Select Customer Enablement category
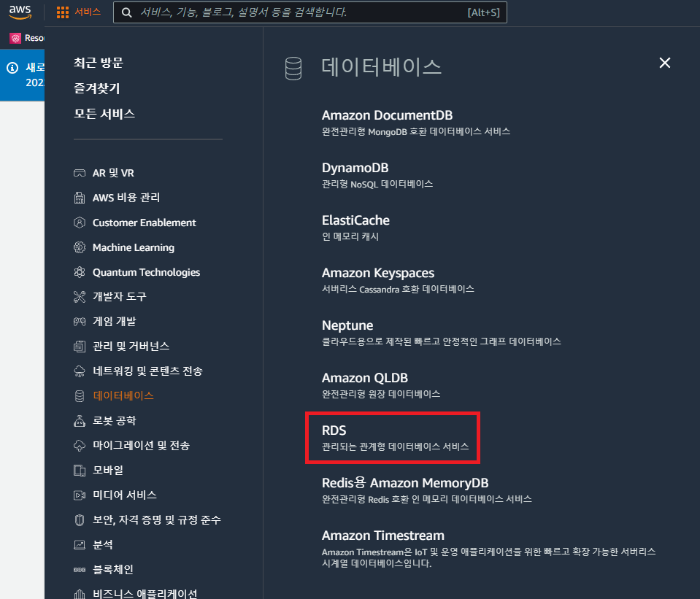The height and width of the screenshot is (599, 700). pos(145,223)
